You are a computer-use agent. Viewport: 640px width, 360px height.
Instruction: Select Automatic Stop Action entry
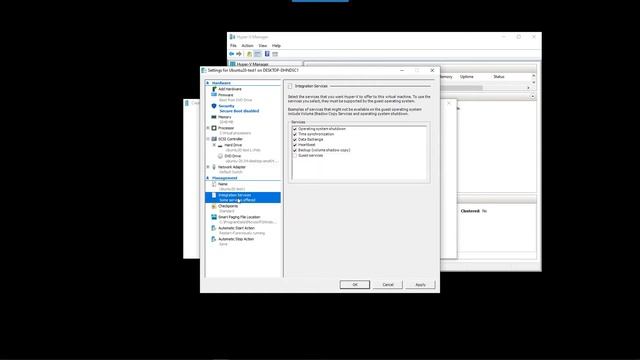pos(236,239)
